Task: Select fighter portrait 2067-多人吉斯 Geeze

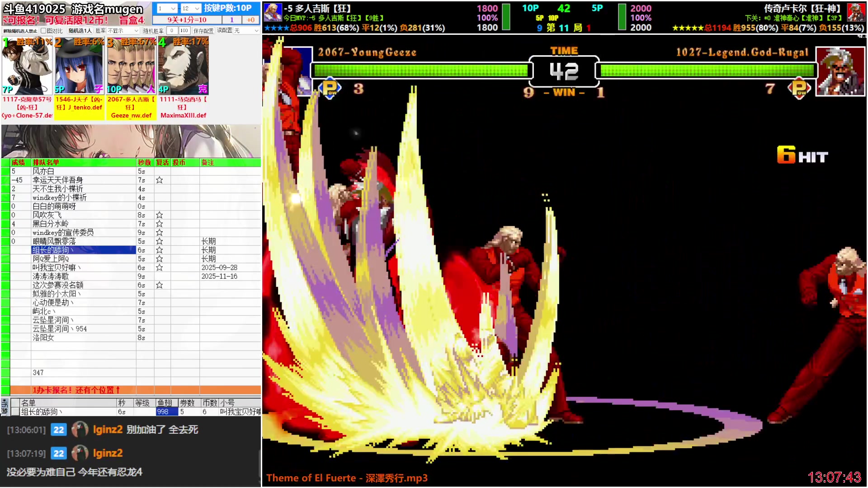Action: pyautogui.click(x=131, y=66)
